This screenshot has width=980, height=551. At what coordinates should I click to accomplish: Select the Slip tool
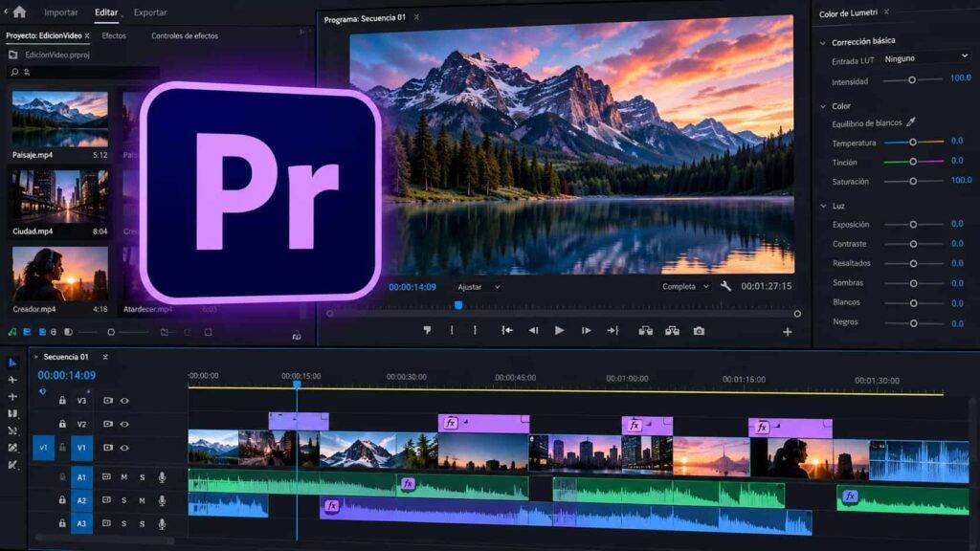tap(12, 430)
